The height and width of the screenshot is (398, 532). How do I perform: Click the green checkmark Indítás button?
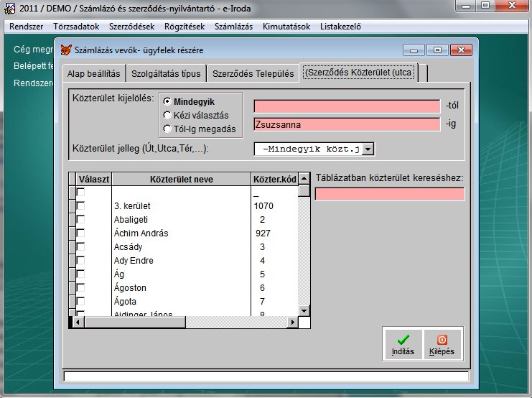tap(403, 344)
